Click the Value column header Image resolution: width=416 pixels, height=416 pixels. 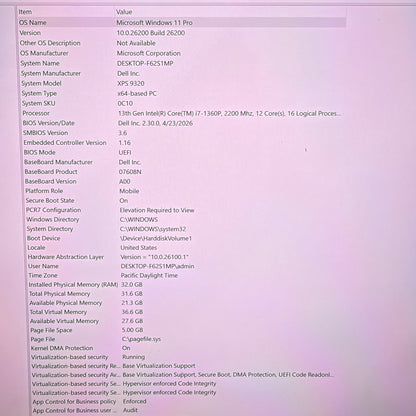(124, 12)
